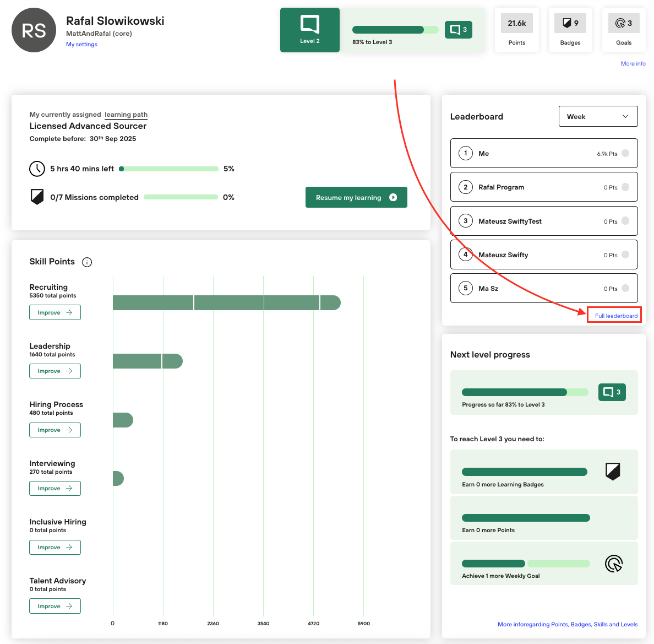Image resolution: width=654 pixels, height=644 pixels.
Task: Click the Learning Badges shield icon
Action: click(613, 471)
